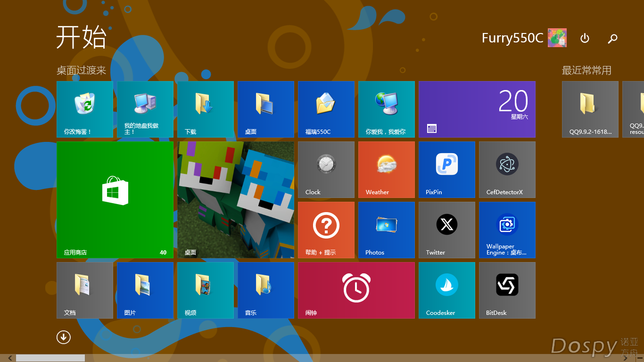Screen dimensions: 644x362
Task: Click the horizontal scrollbar thumb
Action: [50, 358]
